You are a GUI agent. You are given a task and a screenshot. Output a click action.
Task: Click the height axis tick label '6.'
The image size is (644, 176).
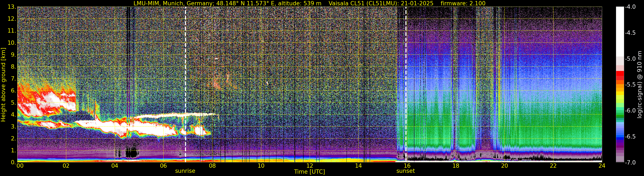(13, 91)
